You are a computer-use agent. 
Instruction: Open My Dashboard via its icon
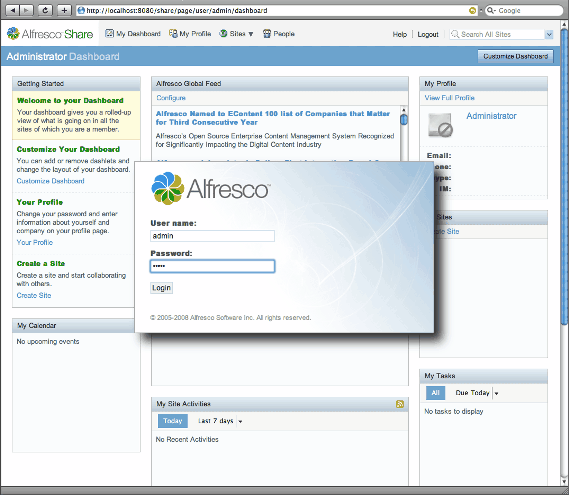pyautogui.click(x=109, y=33)
